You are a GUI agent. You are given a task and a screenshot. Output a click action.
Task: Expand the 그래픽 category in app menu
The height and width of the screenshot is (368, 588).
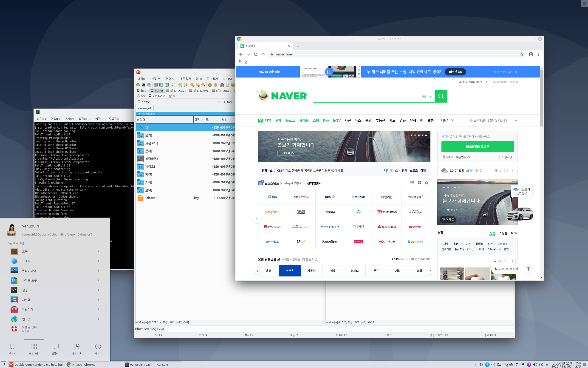[x=55, y=261]
